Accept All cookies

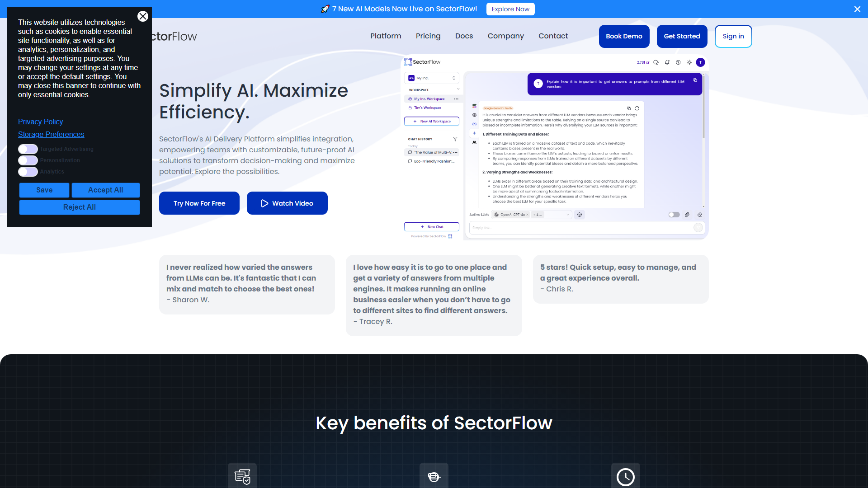(106, 190)
